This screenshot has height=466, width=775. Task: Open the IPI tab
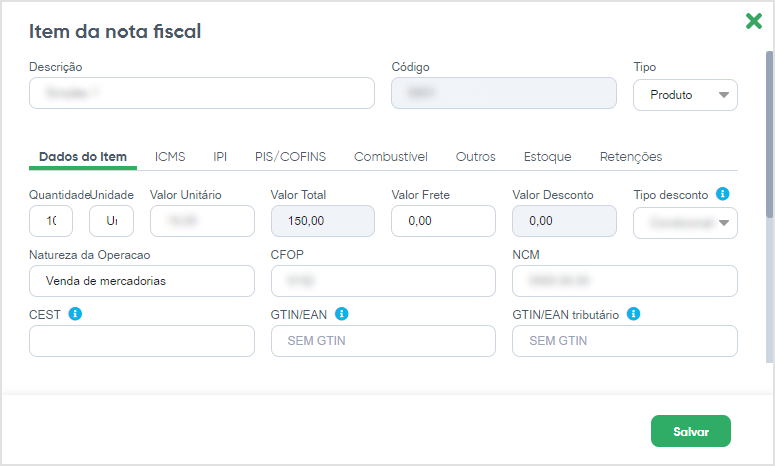220,157
